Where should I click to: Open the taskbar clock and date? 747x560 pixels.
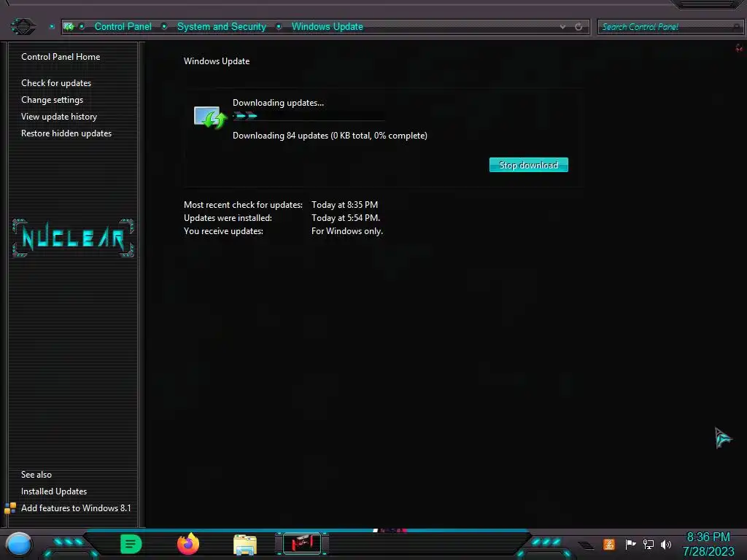(708, 544)
